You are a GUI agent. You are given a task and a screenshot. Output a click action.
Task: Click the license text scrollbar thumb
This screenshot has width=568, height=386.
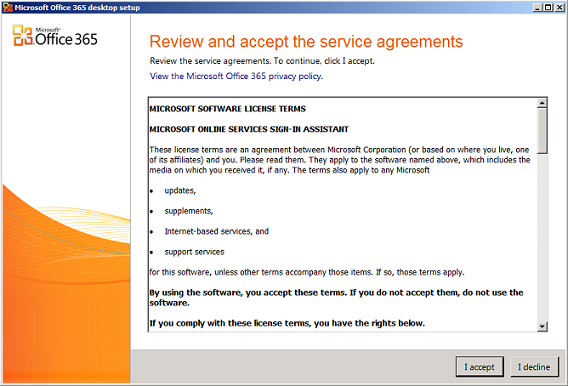point(542,131)
